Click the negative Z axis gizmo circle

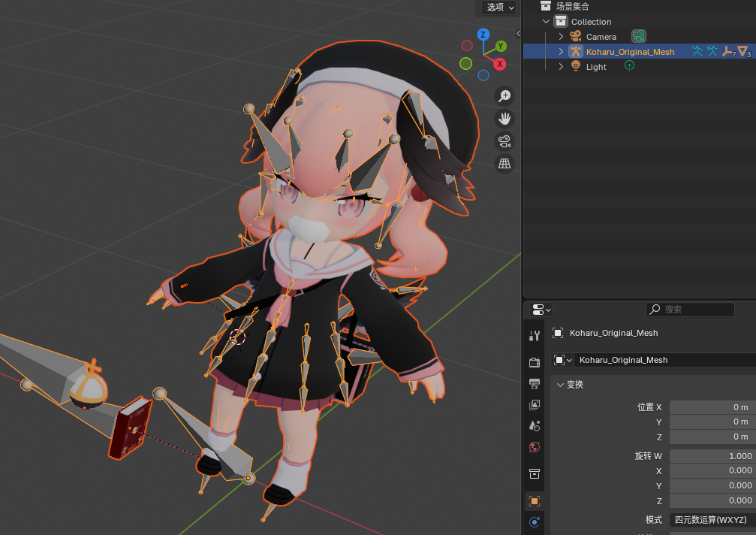click(x=483, y=75)
